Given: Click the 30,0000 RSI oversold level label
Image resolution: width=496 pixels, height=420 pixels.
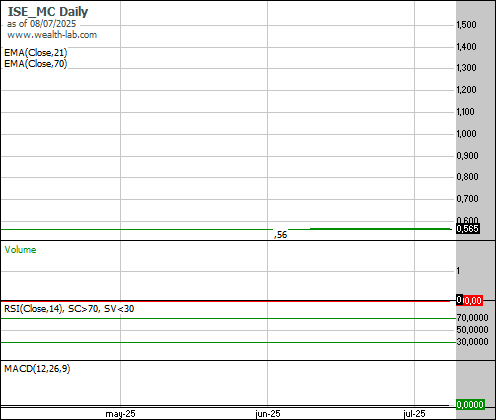Looking at the screenshot, I should 472,342.
